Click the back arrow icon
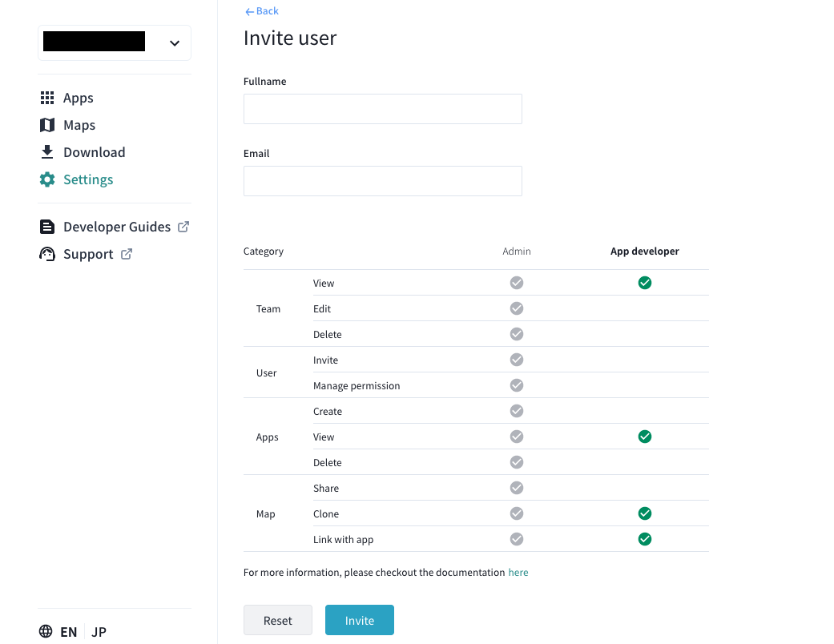834x644 pixels. point(249,11)
